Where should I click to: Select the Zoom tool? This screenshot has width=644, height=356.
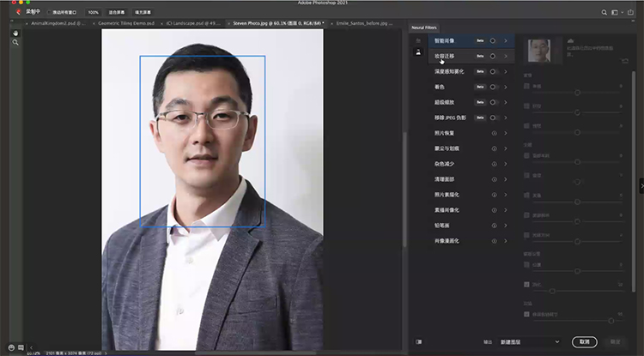coord(15,42)
